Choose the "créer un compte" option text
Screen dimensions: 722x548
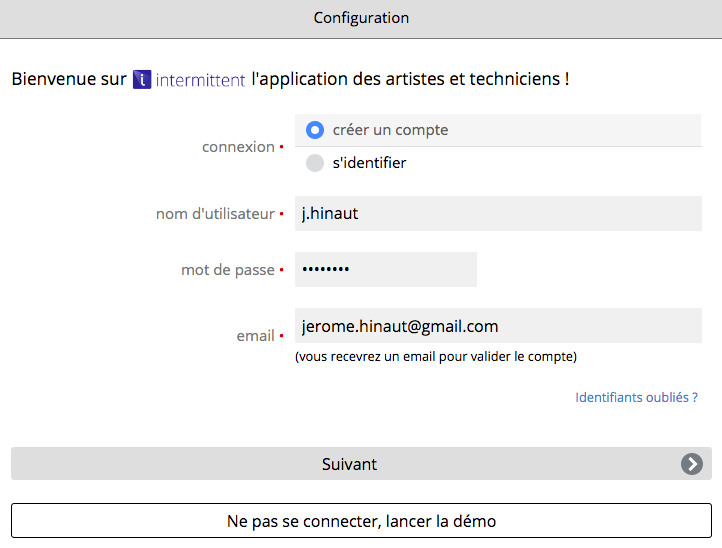point(390,130)
